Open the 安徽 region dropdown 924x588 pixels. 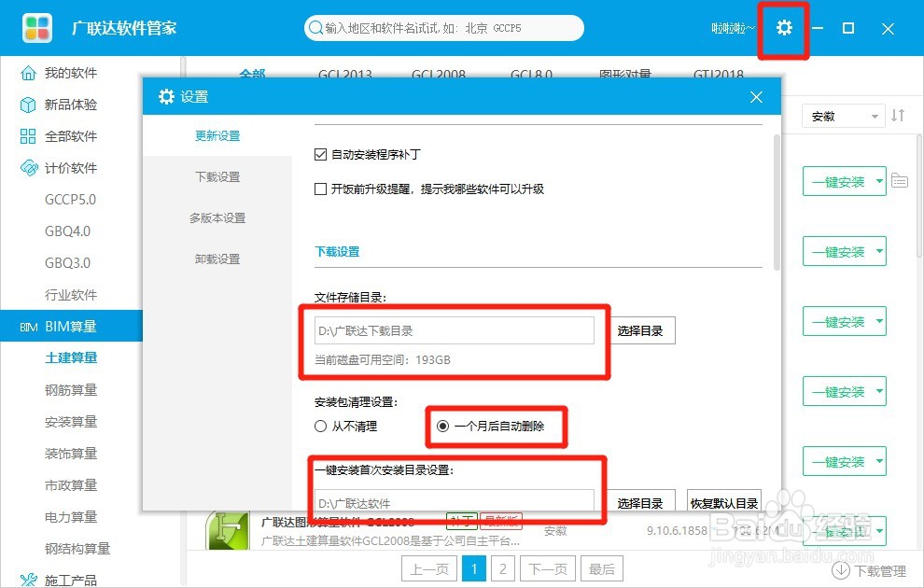click(x=843, y=116)
